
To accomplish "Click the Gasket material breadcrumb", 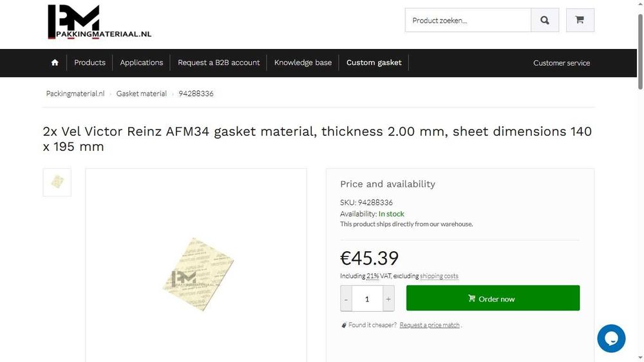I will (x=142, y=93).
